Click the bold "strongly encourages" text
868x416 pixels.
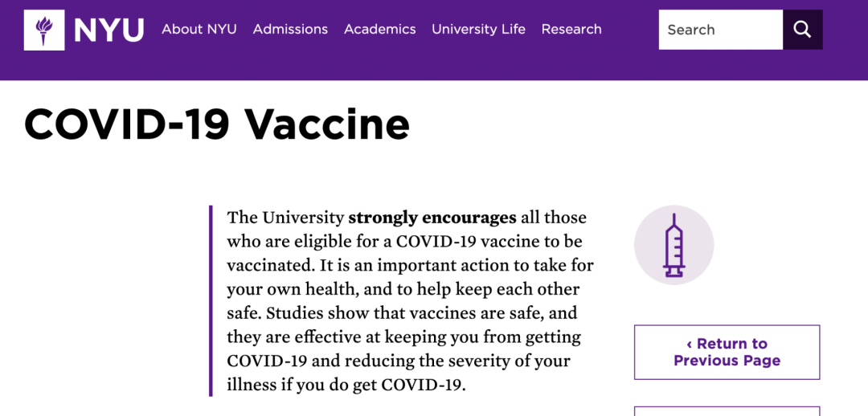coord(432,218)
